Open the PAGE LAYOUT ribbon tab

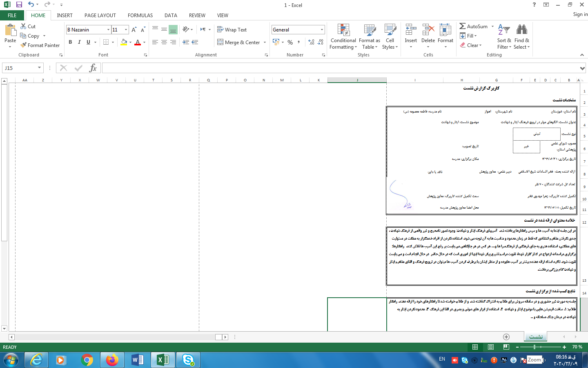tap(100, 16)
